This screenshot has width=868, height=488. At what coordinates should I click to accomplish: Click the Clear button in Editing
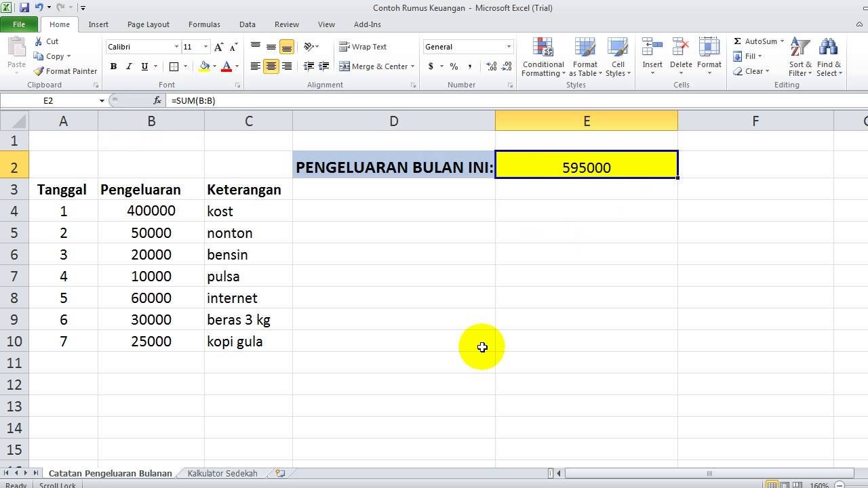(753, 71)
